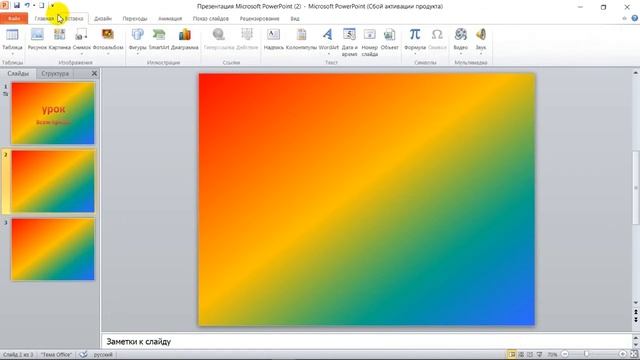Click the Видео film icon
Viewport: 640px width, 360px height.
(x=460, y=35)
